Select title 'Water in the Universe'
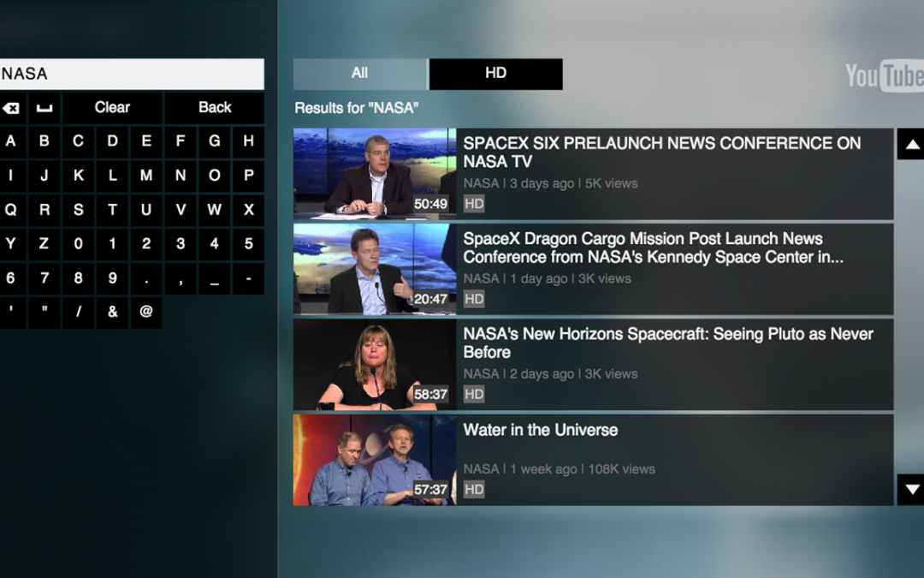The width and height of the screenshot is (924, 578). [x=541, y=430]
